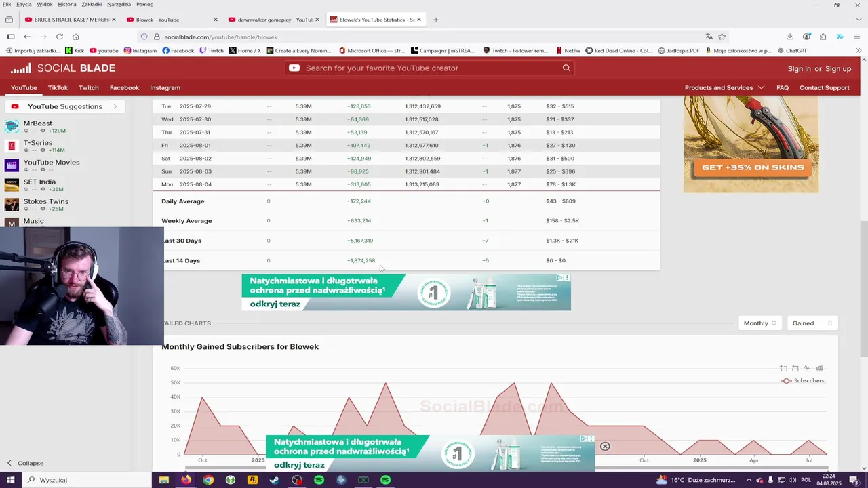Focus the YouTube creator search field

[431, 68]
